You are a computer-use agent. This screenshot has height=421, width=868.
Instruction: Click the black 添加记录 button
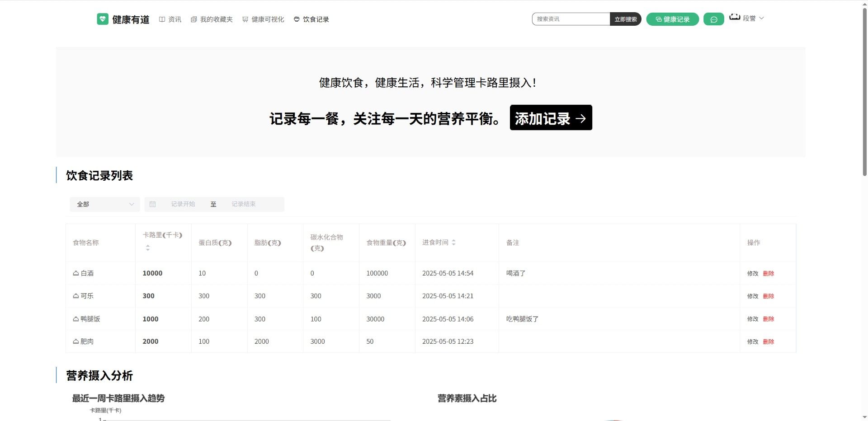tap(551, 118)
